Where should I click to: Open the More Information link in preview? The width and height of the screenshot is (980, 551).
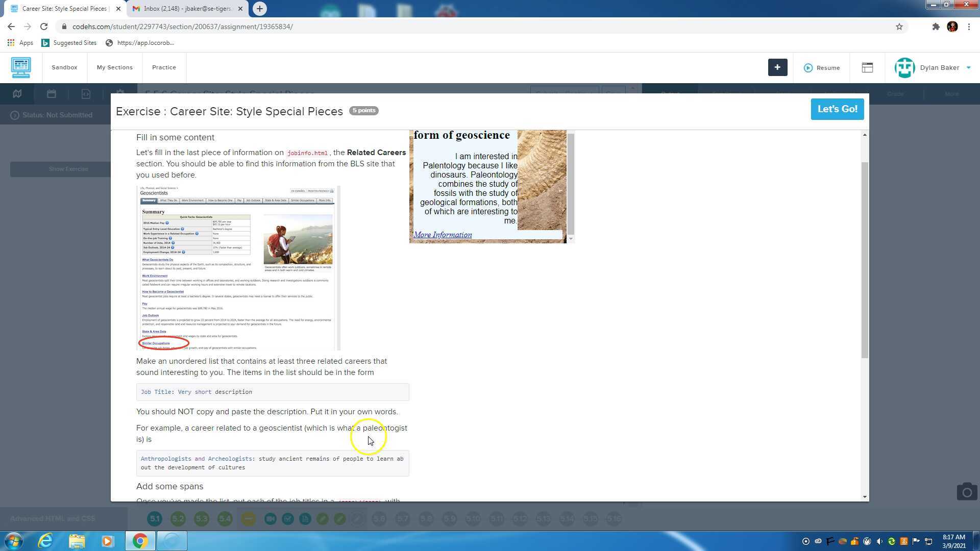442,234
